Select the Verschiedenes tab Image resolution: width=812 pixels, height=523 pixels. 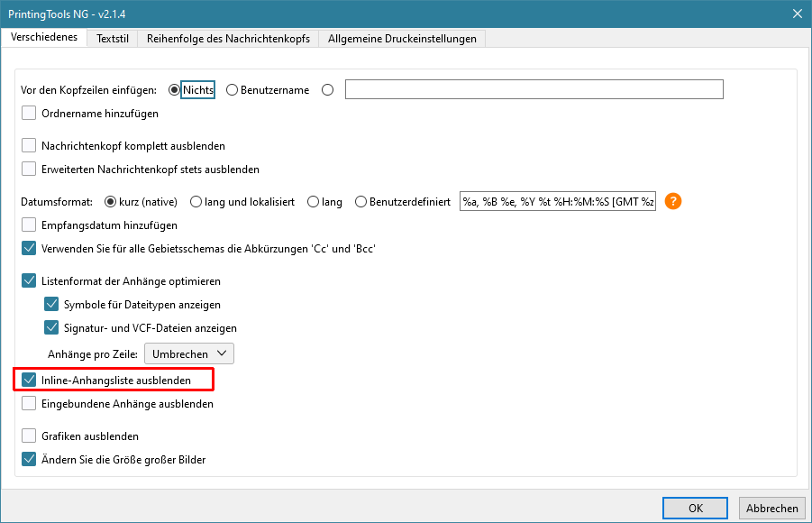(44, 37)
